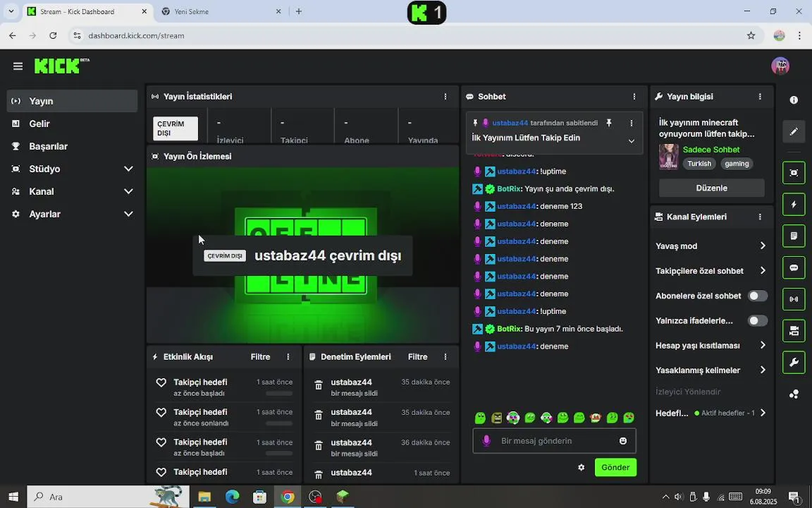Open Yayın bilgisi panel three-dot menu
Viewport: 812px width, 508px height.
pos(760,97)
